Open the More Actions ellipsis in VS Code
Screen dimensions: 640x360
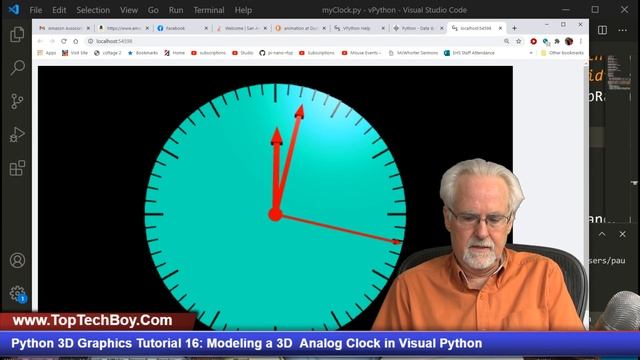coord(622,30)
